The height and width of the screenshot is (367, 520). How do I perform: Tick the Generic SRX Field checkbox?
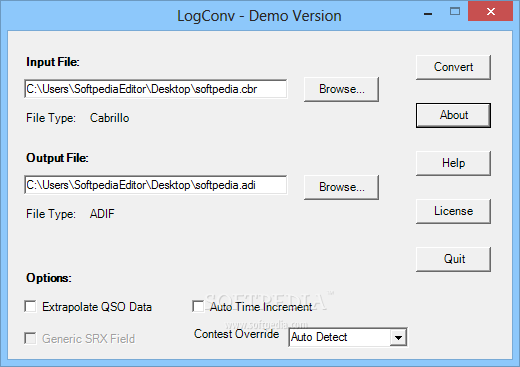[x=30, y=338]
